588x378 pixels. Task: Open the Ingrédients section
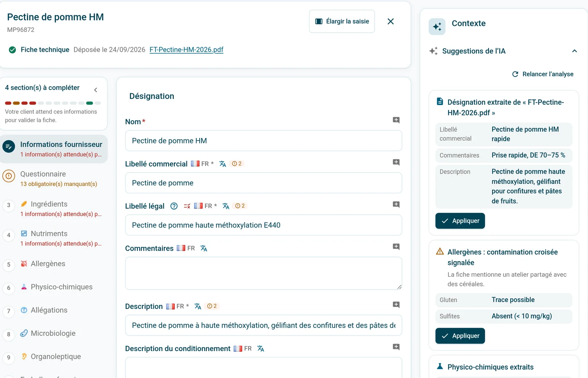click(54, 209)
